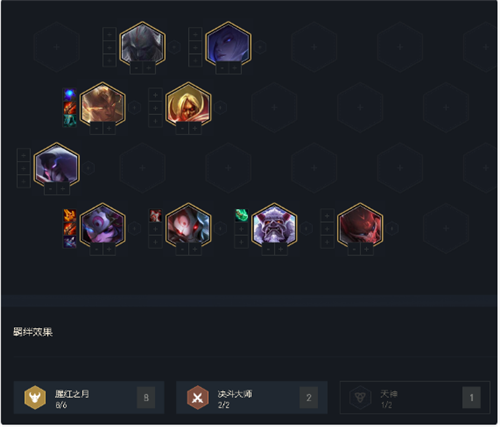Click the red item beside the red-masked hooded champion
The image size is (500, 429).
(x=156, y=216)
